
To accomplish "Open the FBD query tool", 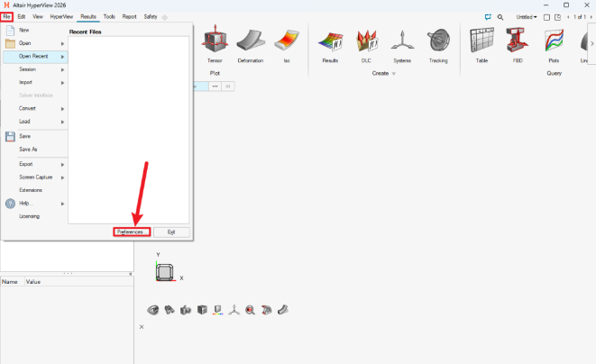I will point(518,41).
